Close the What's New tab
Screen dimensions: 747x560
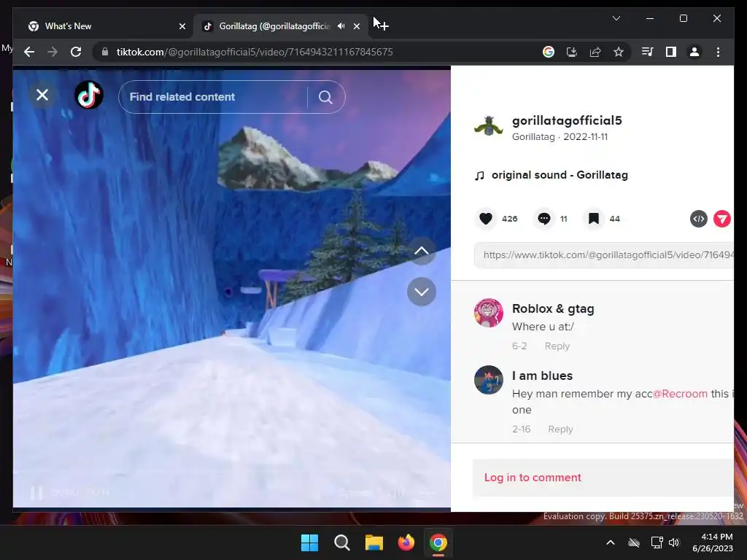tap(182, 26)
